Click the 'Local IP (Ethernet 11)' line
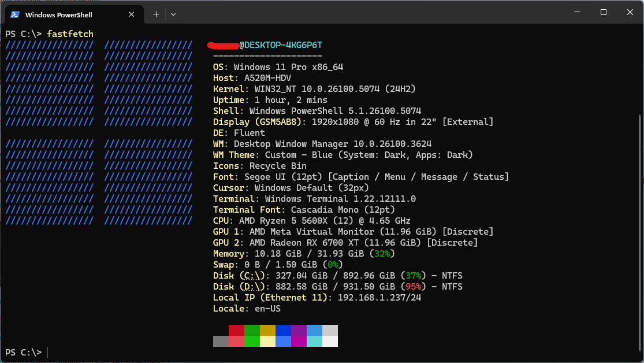The image size is (644, 363). [317, 298]
